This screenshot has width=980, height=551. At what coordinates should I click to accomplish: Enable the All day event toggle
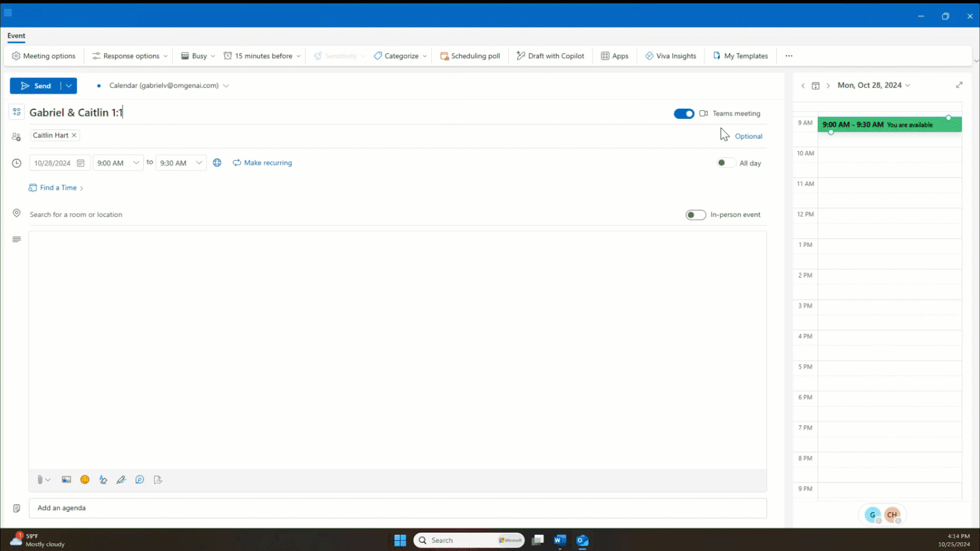point(726,162)
